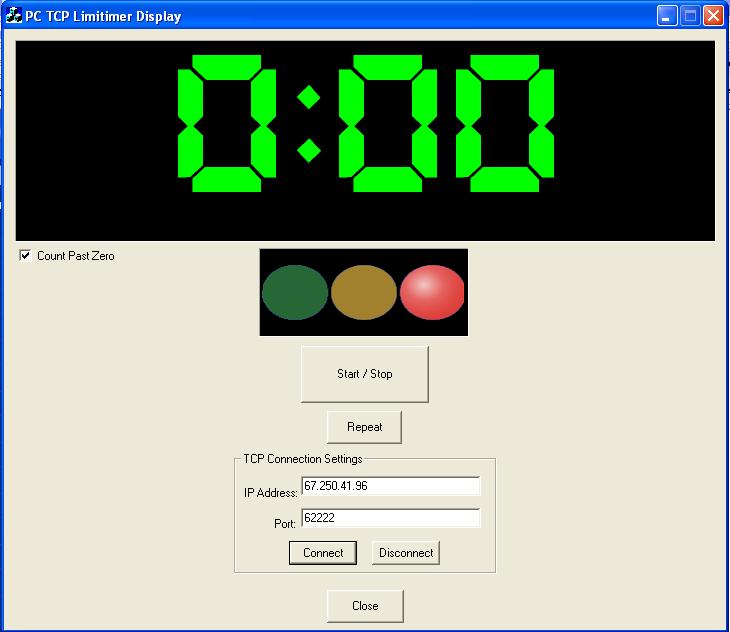Click the minutes digit on the timer display

(x=227, y=124)
